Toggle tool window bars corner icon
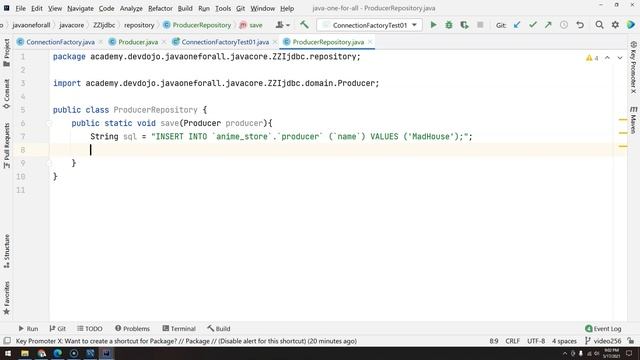The width and height of the screenshot is (640, 360). (7, 341)
